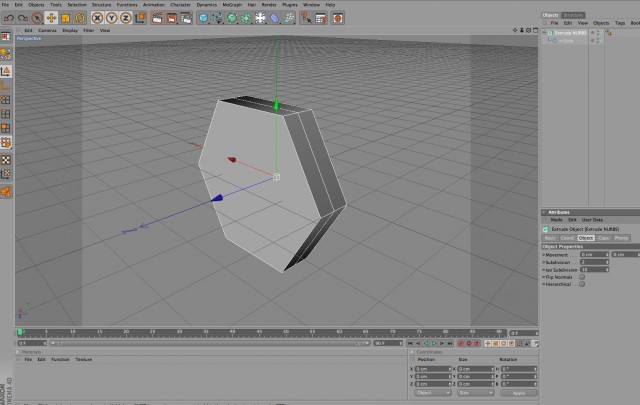This screenshot has height=405, width=640.
Task: Click the Apply button in Coordinates
Action: [519, 393]
